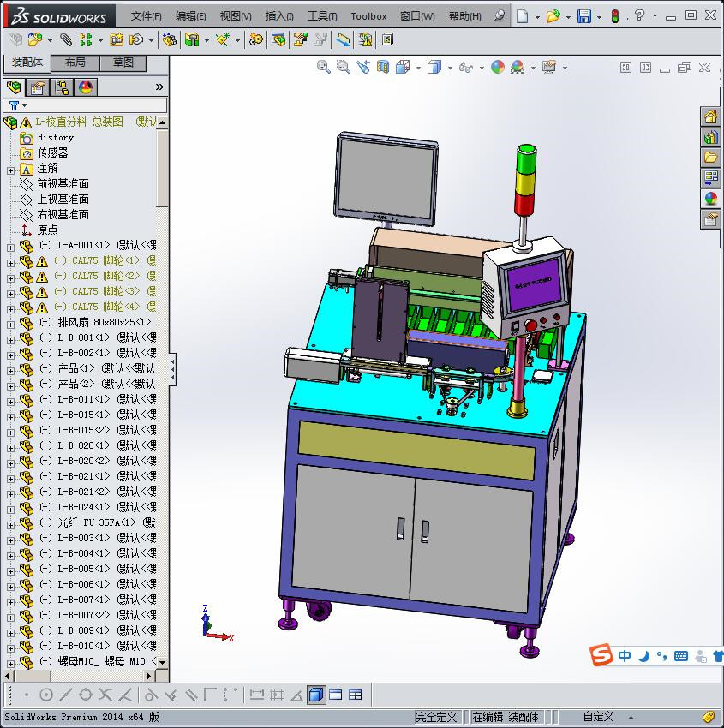Toggle four-viewport layout icon

(x=356, y=695)
